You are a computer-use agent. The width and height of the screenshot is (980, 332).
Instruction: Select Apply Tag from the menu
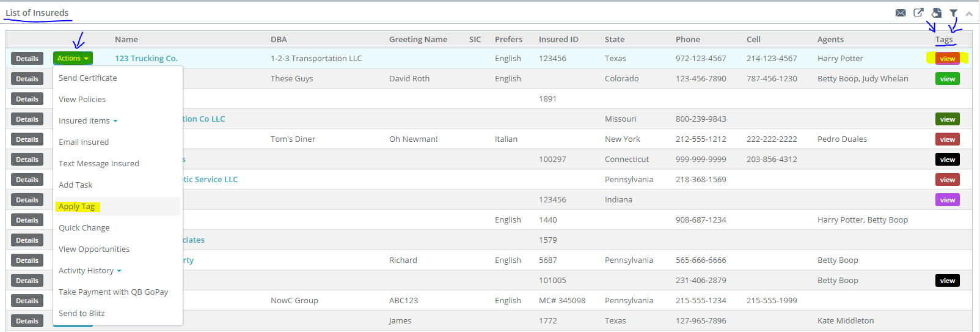[x=77, y=206]
